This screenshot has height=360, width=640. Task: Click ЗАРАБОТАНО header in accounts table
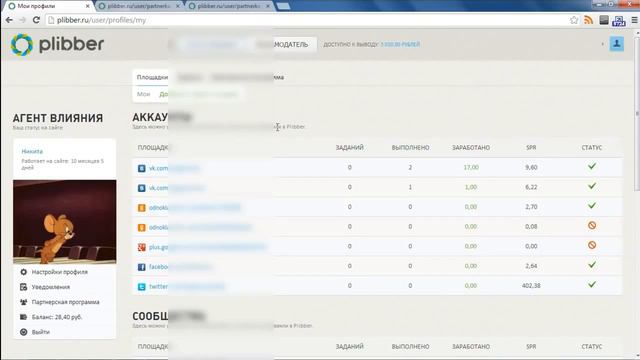click(471, 148)
